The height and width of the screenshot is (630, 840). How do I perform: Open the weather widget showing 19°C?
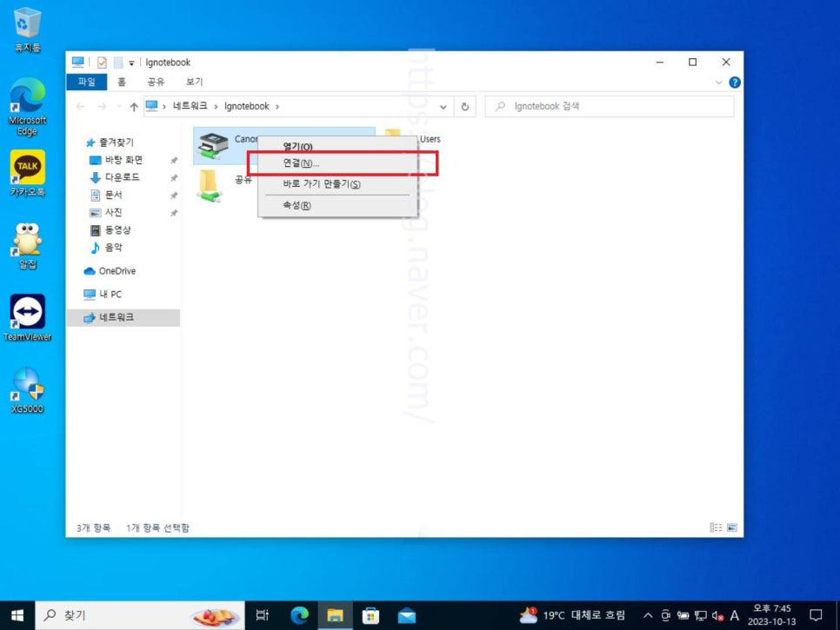click(x=572, y=615)
